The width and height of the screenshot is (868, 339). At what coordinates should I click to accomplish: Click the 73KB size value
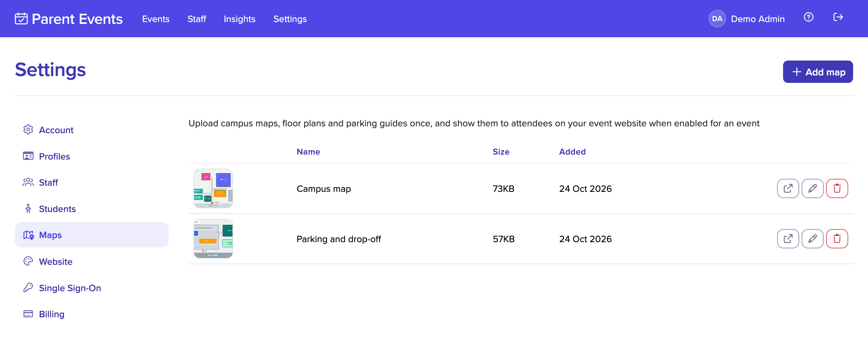coord(503,188)
